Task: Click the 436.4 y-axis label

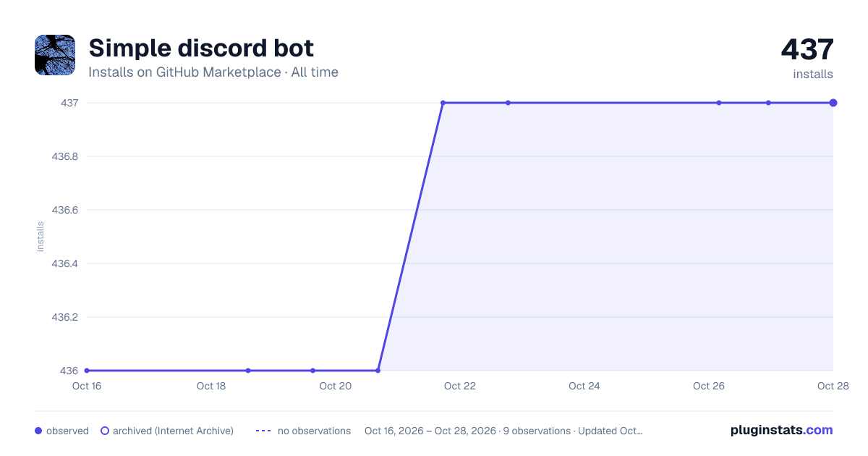Action: (x=65, y=263)
